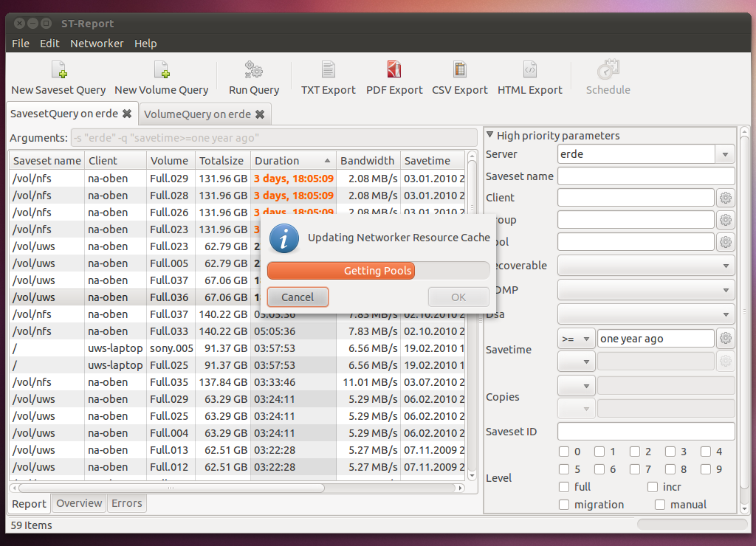Click the Saveset name input field
Screen dimensions: 756x546
646,176
